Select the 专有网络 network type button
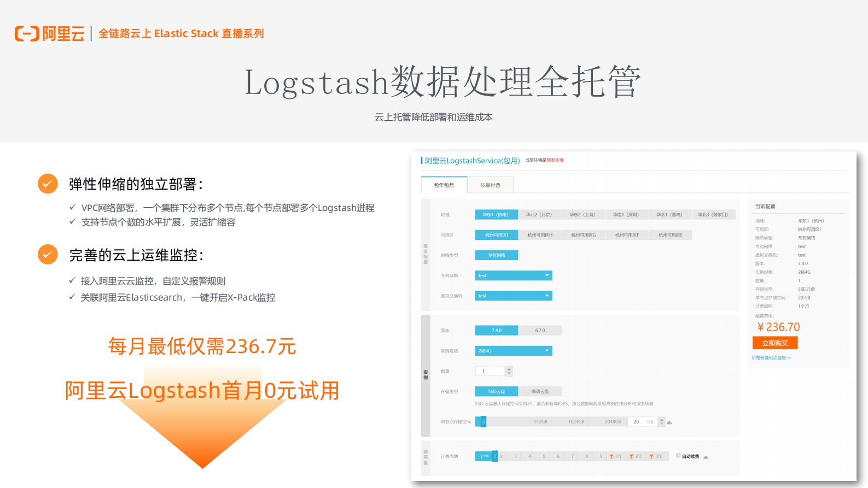 496,255
